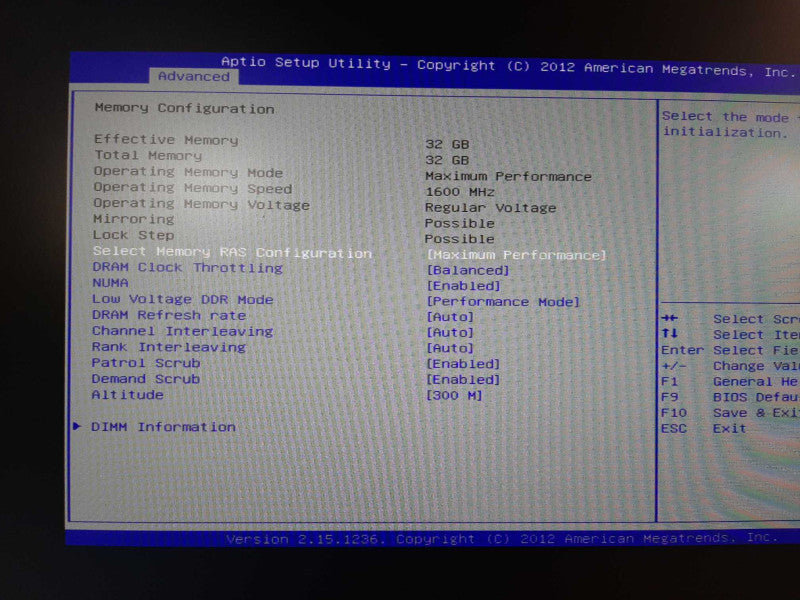Click Total Memory label
The image size is (800, 600).
pos(148,155)
